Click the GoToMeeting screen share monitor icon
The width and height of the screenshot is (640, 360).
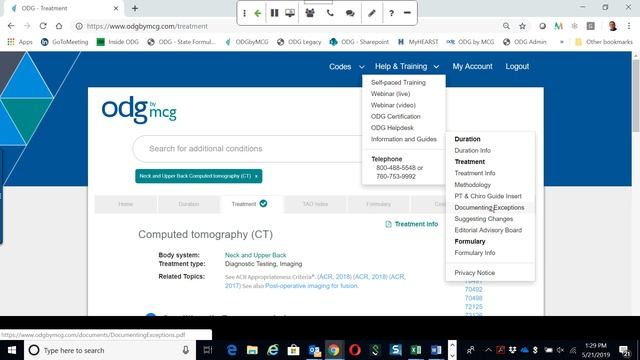pos(290,13)
